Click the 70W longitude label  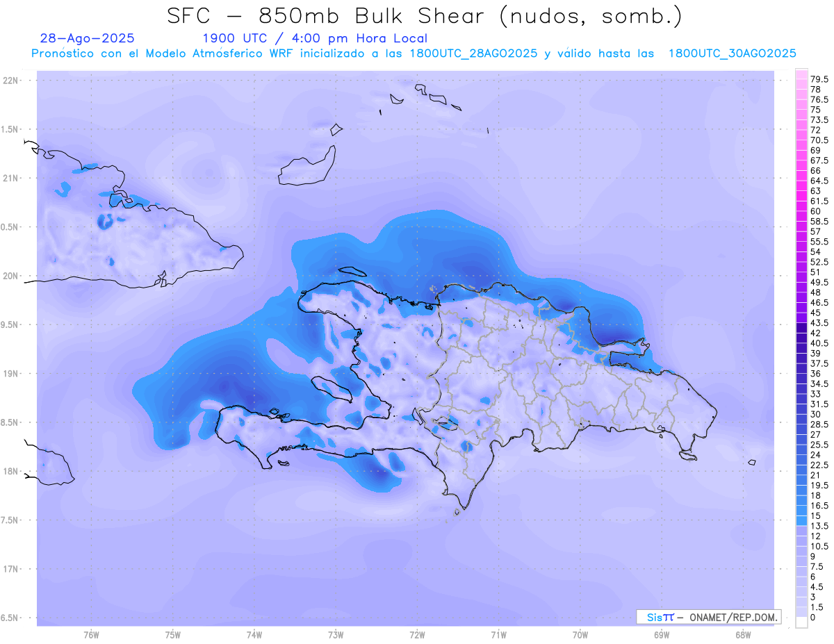coord(580,634)
